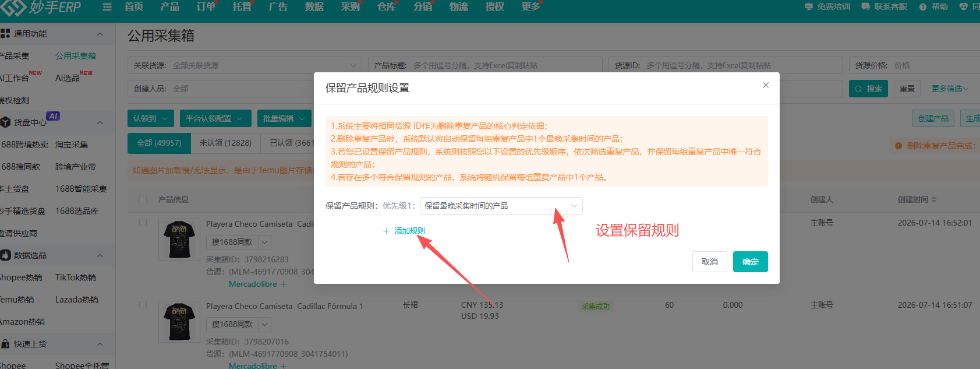This screenshot has width=980, height=369.
Task: Click the 通用功能 grid icon
Action: [6, 34]
